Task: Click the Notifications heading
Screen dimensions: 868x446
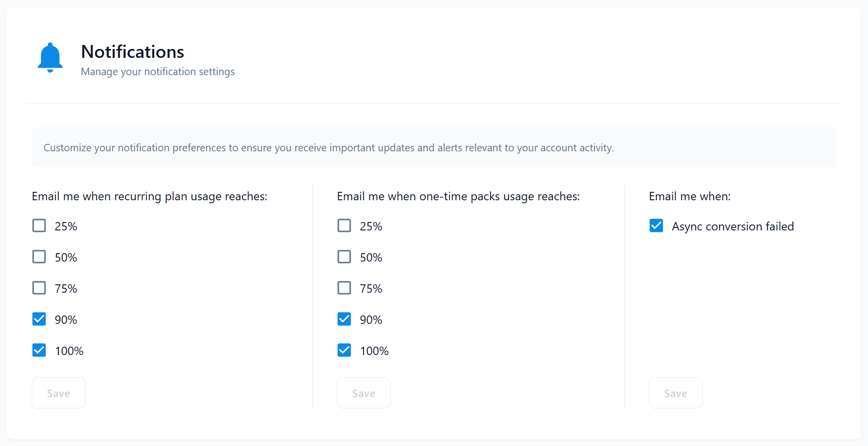Action: (133, 52)
